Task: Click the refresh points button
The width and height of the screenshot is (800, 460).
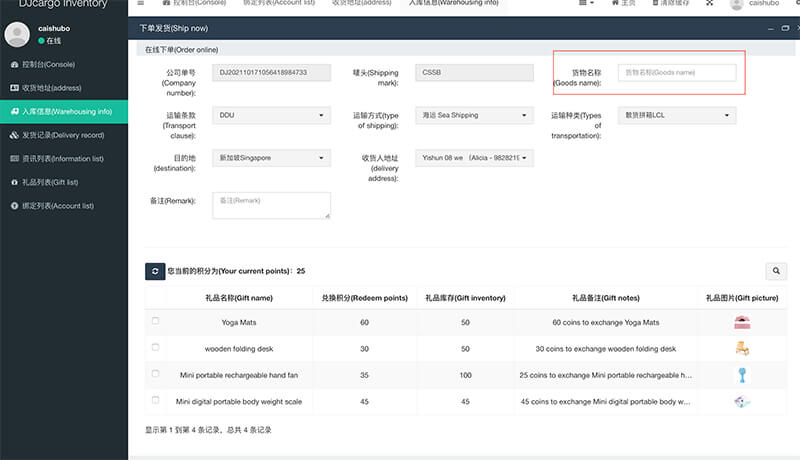Action: click(155, 271)
